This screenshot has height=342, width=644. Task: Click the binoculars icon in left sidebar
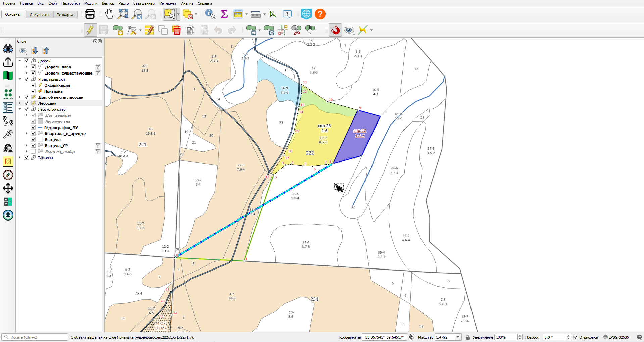pyautogui.click(x=8, y=49)
